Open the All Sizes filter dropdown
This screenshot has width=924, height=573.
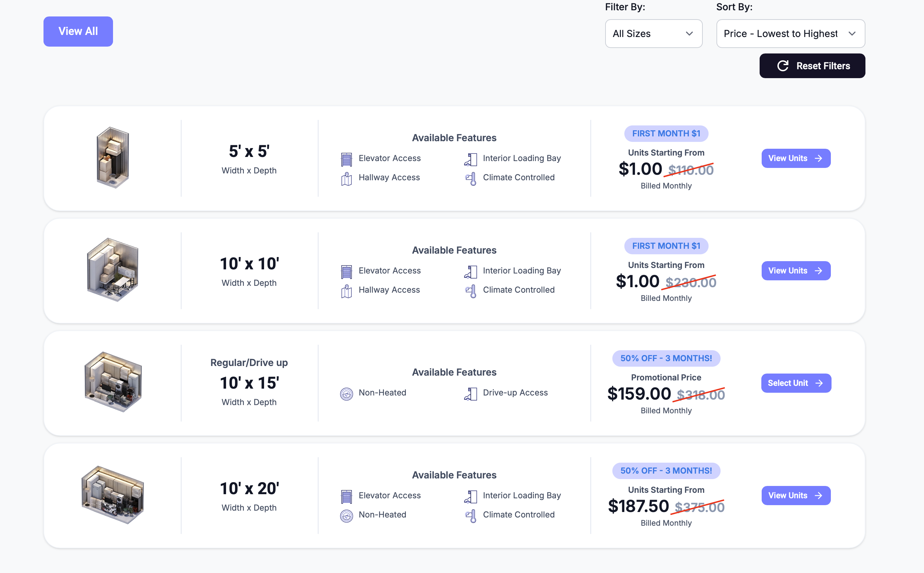[653, 34]
